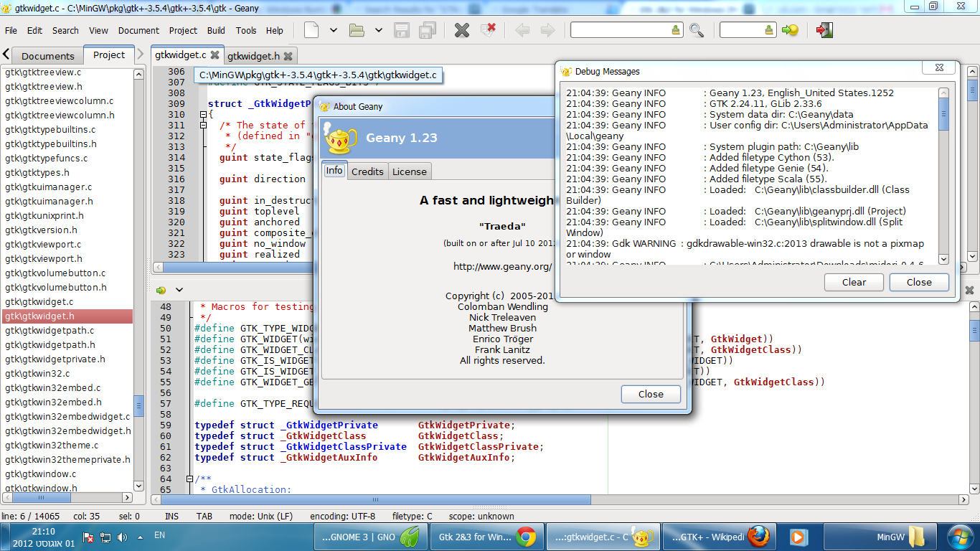This screenshot has width=980, height=551.
Task: Create a new file with the New icon
Action: pyautogui.click(x=311, y=30)
